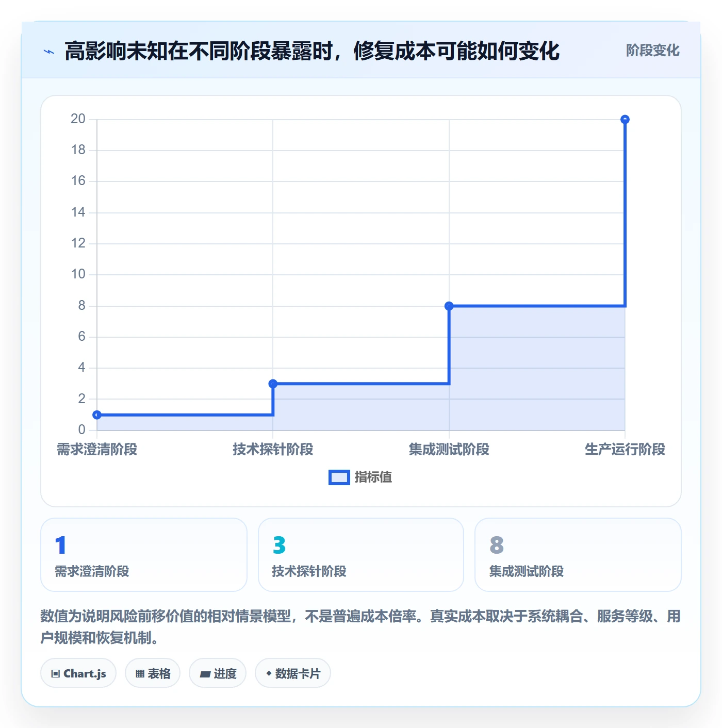Click the grid icon in the 表格 chip
This screenshot has width=722, height=728.
(140, 674)
